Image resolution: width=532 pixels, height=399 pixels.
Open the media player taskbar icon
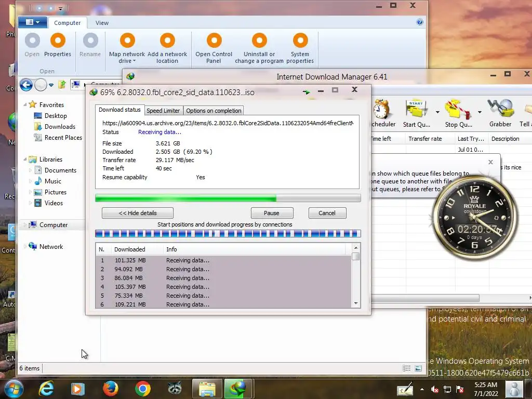tap(78, 389)
